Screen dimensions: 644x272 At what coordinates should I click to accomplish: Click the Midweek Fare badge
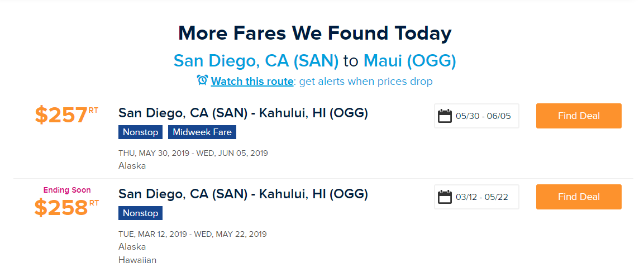pos(202,132)
